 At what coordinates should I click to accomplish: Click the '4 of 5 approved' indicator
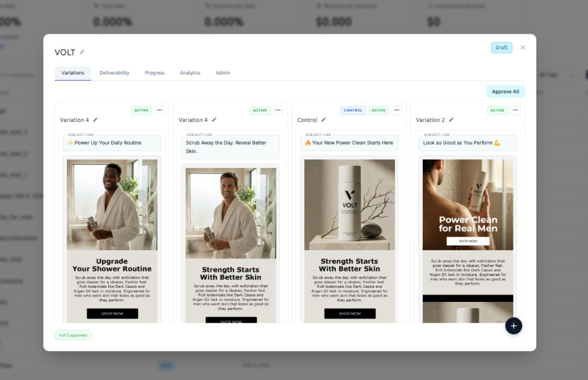[73, 335]
